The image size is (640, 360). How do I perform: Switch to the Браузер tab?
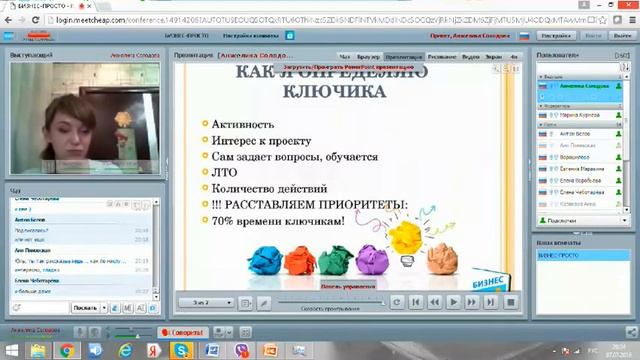point(368,57)
